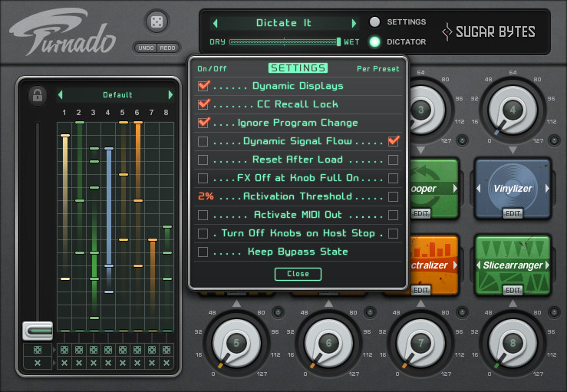Open the Default Dictator pattern menu

(117, 95)
